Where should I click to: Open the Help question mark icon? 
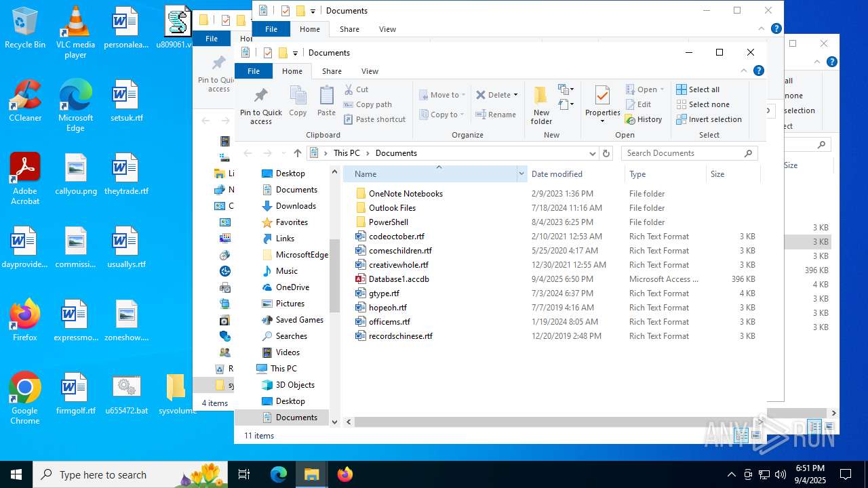click(759, 70)
